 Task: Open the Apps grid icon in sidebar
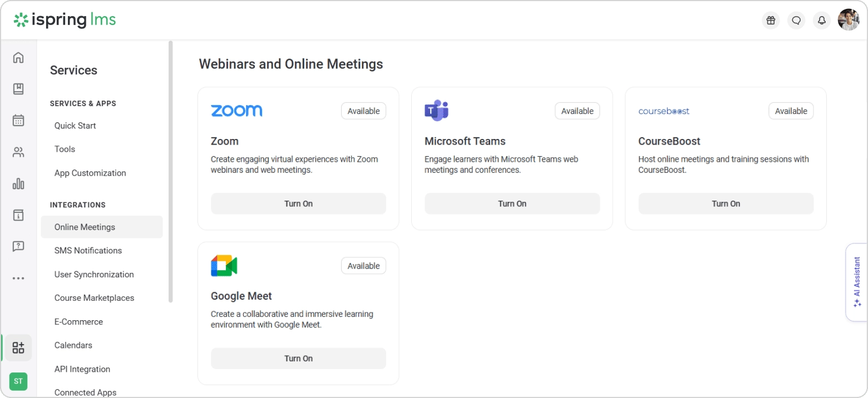(x=18, y=347)
